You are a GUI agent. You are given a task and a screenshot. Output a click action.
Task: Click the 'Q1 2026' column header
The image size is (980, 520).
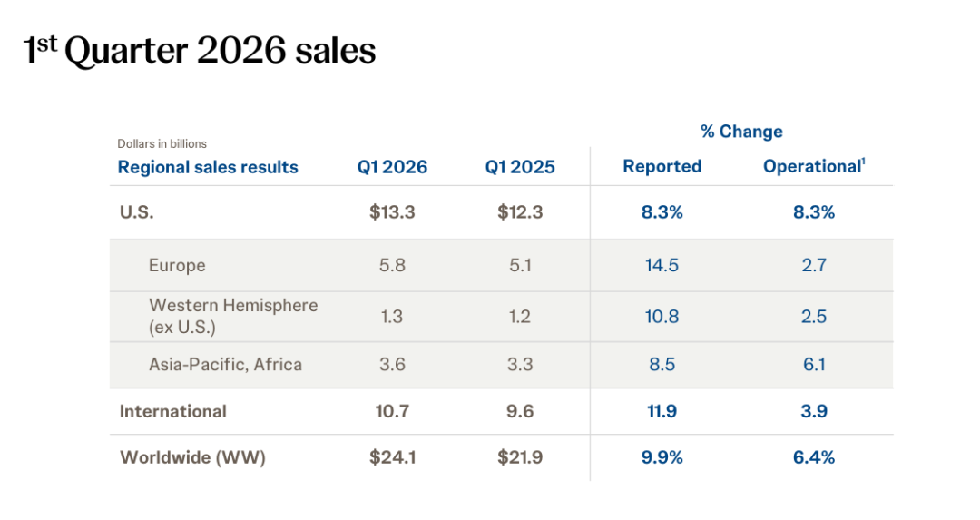click(x=392, y=167)
